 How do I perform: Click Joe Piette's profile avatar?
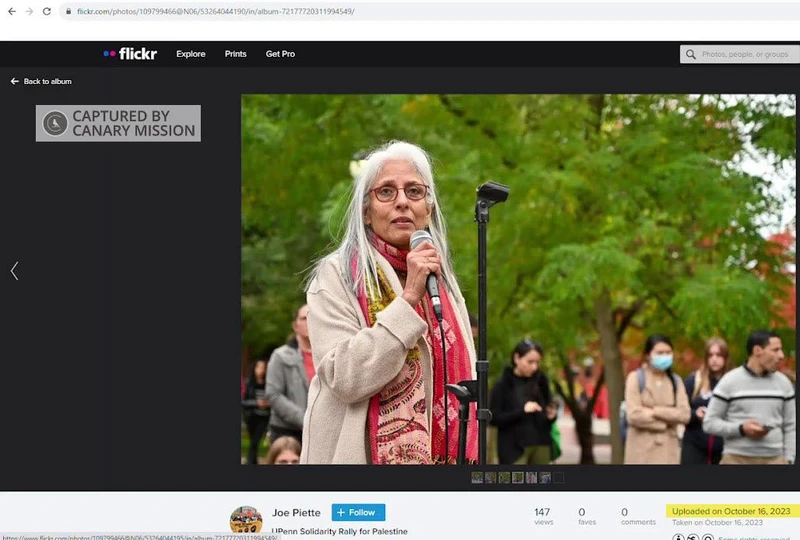point(246,520)
